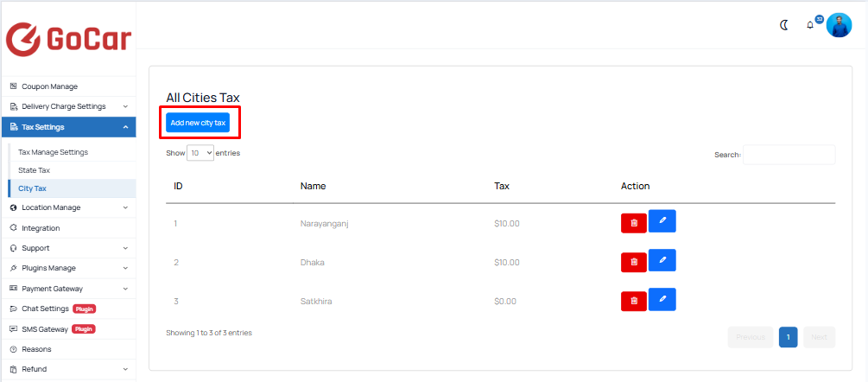Edit Satkhira city tax with pencil icon
Screen dimensions: 868x382
coord(662,299)
